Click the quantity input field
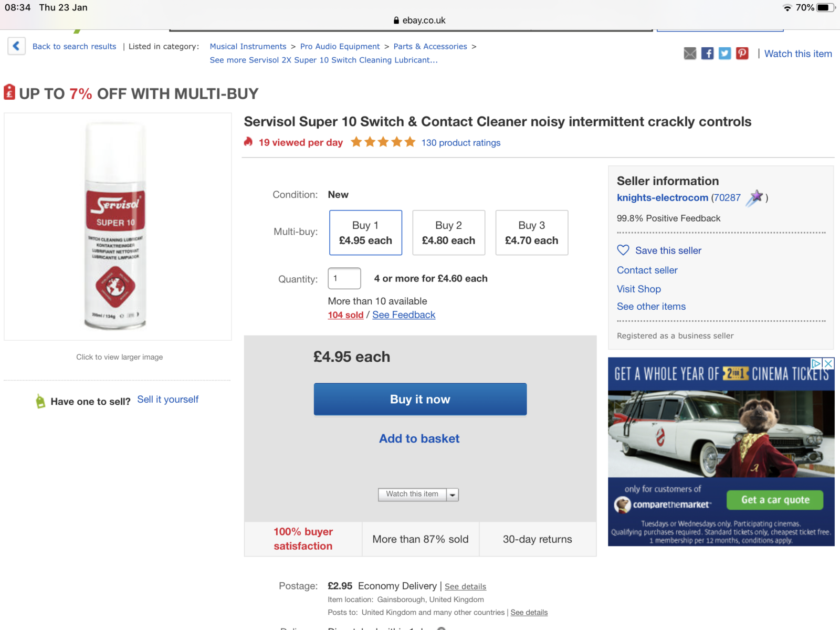Image resolution: width=840 pixels, height=630 pixels. click(344, 278)
